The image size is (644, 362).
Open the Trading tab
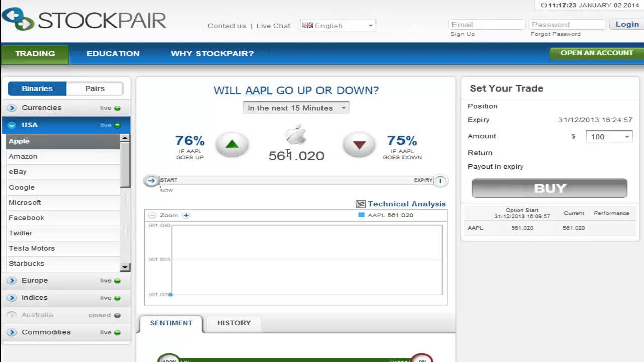coord(35,54)
